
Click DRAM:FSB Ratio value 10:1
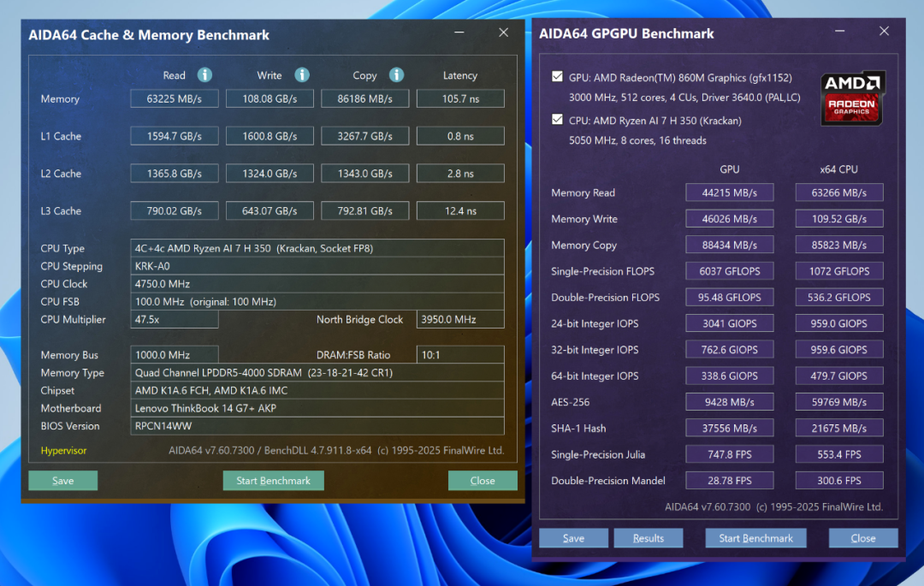point(460,354)
